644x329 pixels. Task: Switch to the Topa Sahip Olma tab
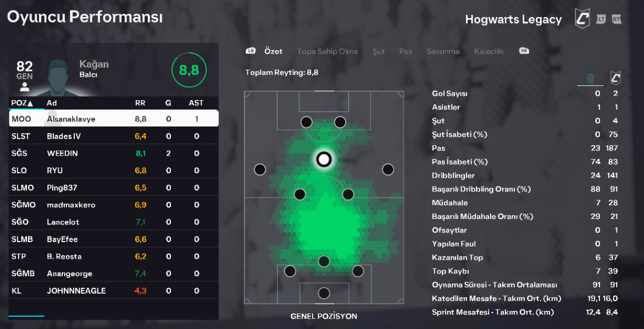click(327, 51)
